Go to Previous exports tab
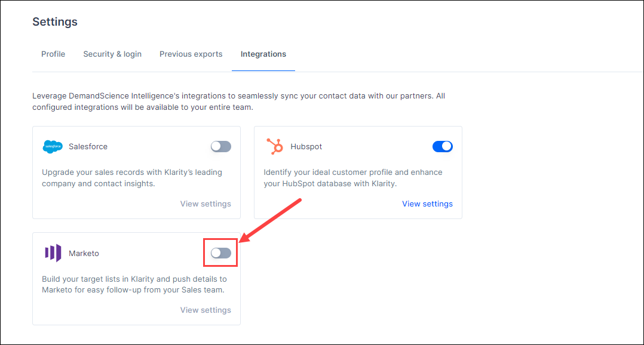 click(191, 54)
